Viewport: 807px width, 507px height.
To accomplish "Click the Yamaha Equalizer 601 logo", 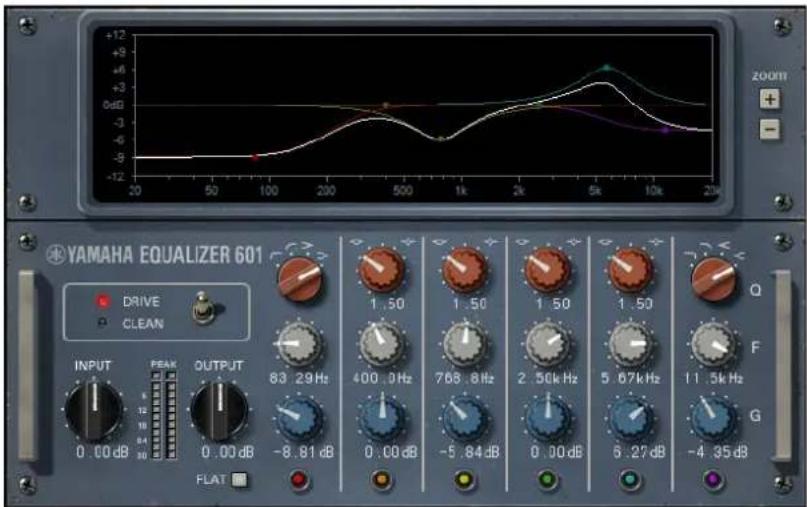I will pos(154,255).
